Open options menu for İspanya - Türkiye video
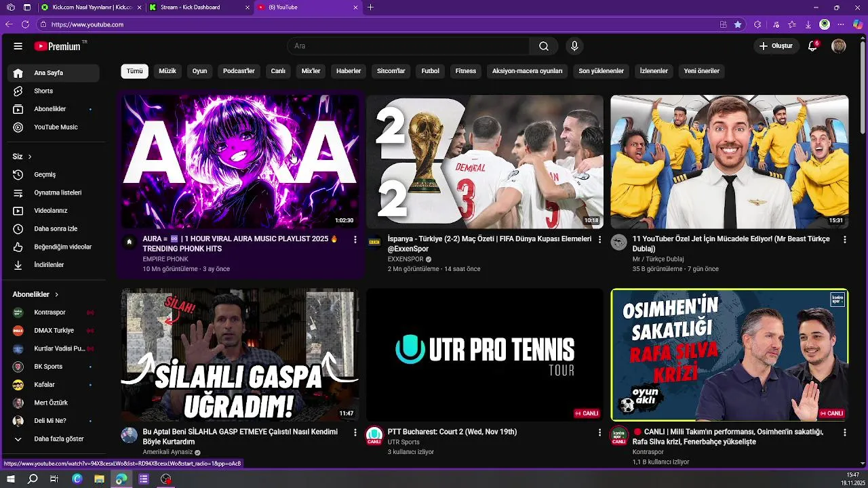 (x=599, y=239)
